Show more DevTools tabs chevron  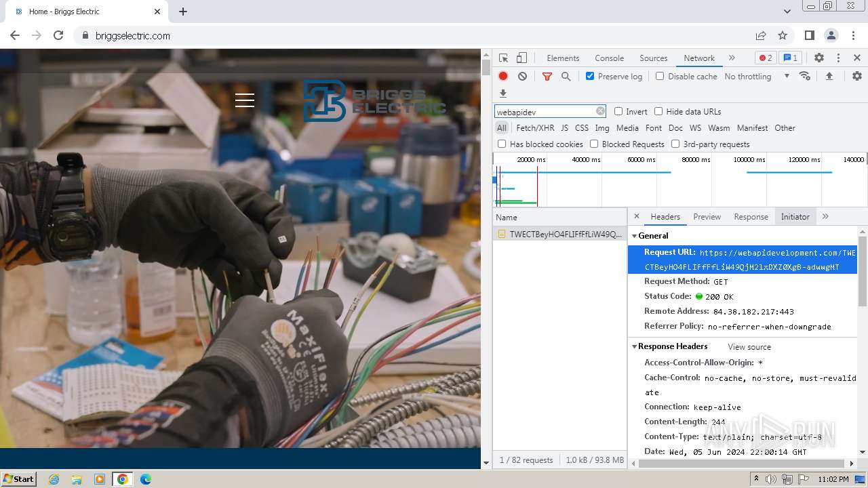(x=732, y=58)
